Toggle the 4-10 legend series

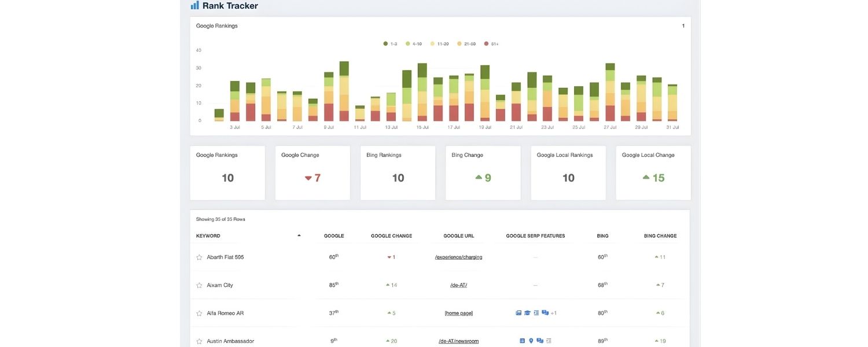tap(413, 44)
